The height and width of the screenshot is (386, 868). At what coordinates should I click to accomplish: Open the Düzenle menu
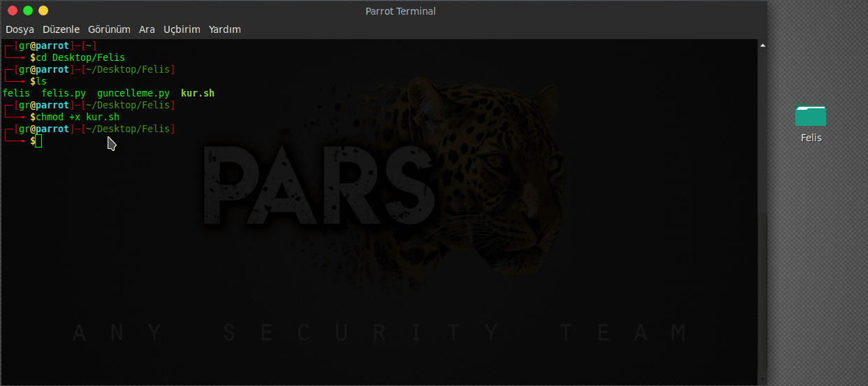point(61,29)
